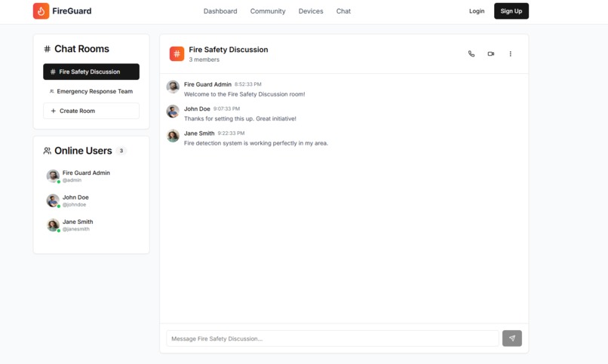608x364 pixels.
Task: Click the @janesmith username handle
Action: (x=76, y=229)
